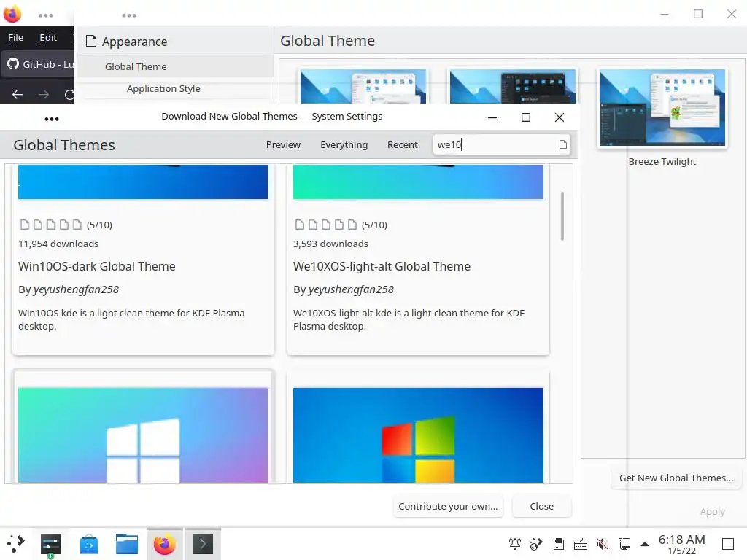Click 11,954 downloads text
747x560 pixels.
(x=58, y=244)
